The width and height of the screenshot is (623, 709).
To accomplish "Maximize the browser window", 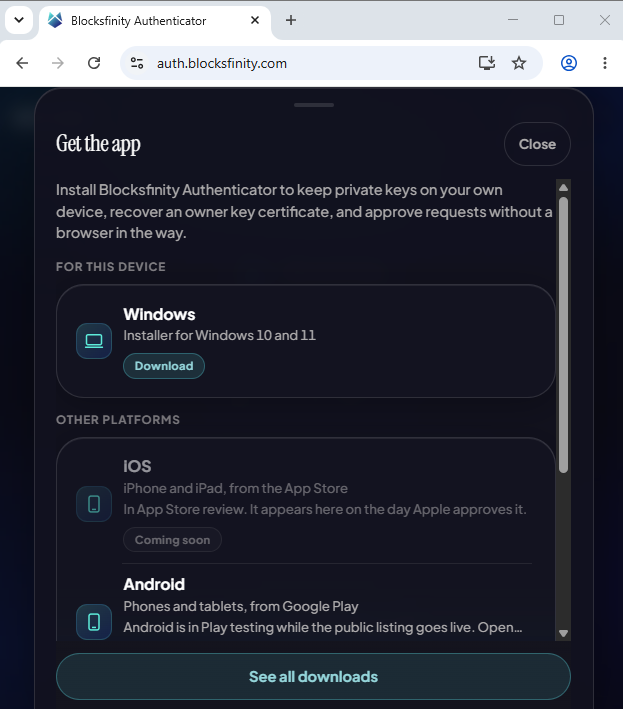I will [x=559, y=20].
